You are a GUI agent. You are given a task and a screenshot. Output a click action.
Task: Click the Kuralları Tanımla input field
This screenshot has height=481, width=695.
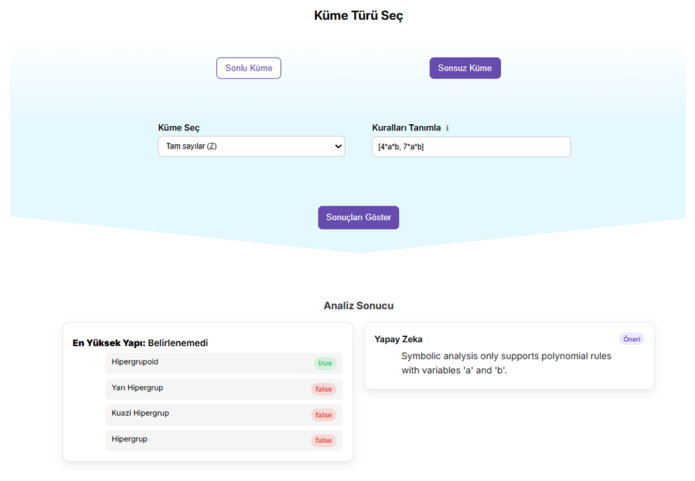[x=471, y=147]
